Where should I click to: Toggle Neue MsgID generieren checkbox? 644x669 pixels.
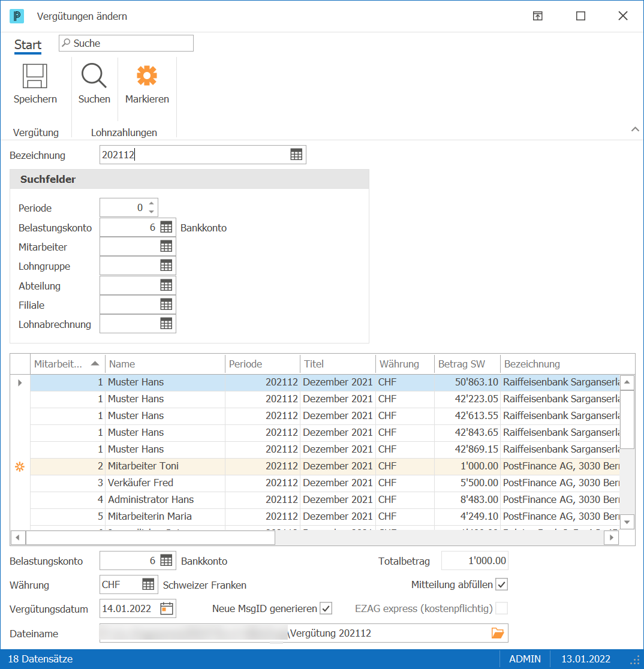pyautogui.click(x=326, y=608)
